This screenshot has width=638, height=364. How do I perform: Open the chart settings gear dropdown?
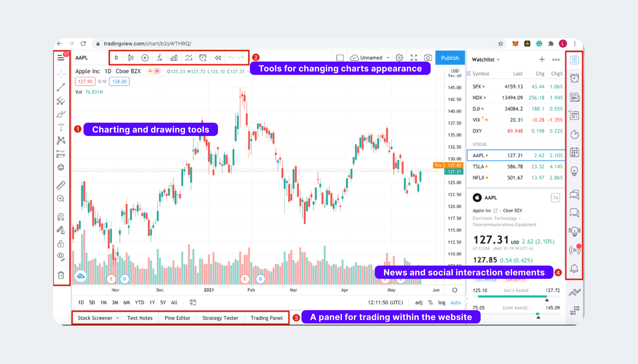click(398, 57)
